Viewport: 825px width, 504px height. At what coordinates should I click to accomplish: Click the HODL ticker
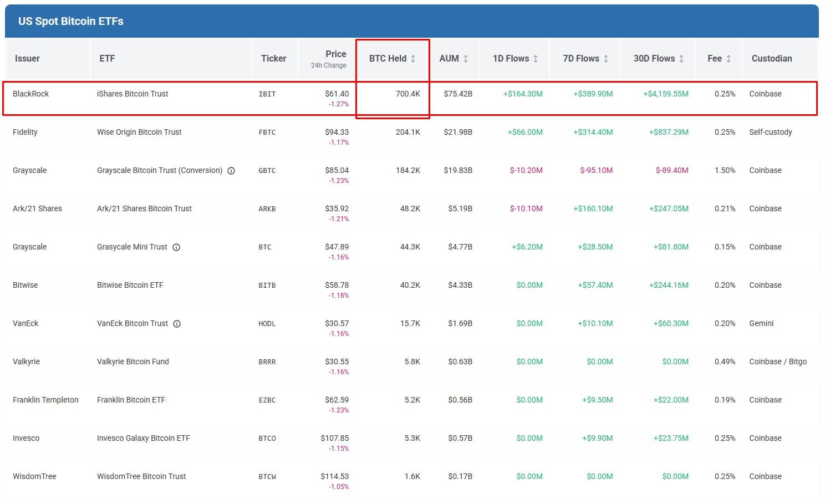267,324
